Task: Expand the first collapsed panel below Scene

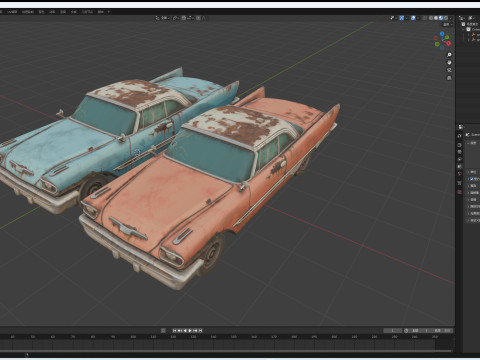Action: 473,172
